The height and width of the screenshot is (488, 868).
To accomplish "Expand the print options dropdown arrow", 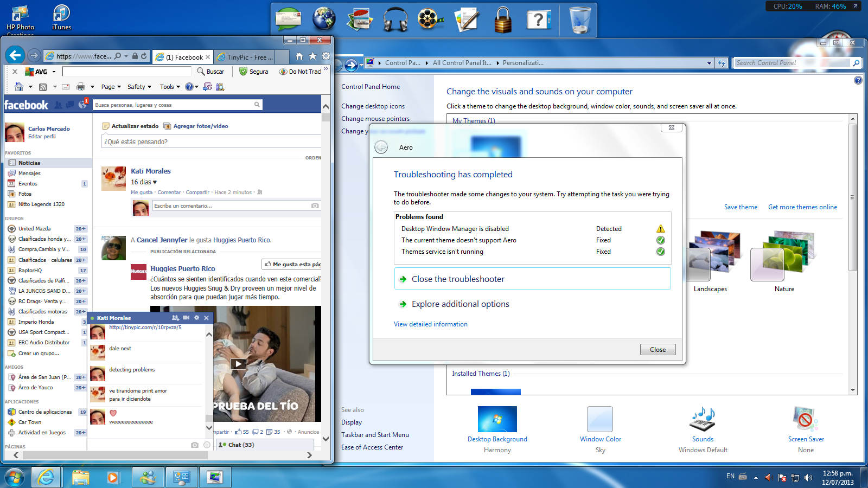I will pos(92,87).
